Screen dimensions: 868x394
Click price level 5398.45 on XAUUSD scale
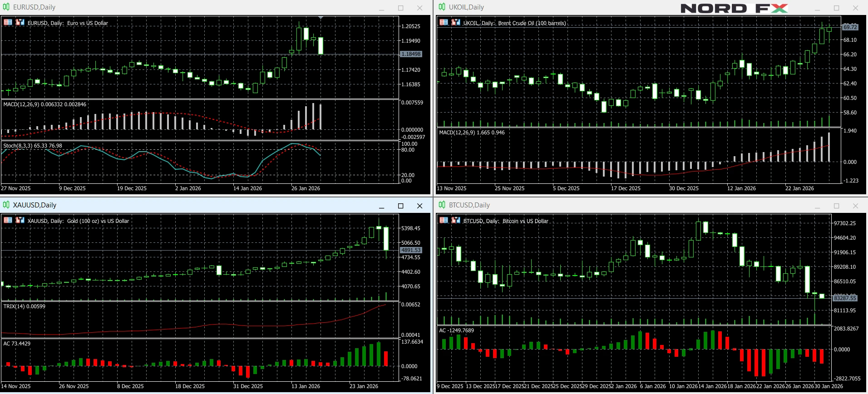coord(411,228)
